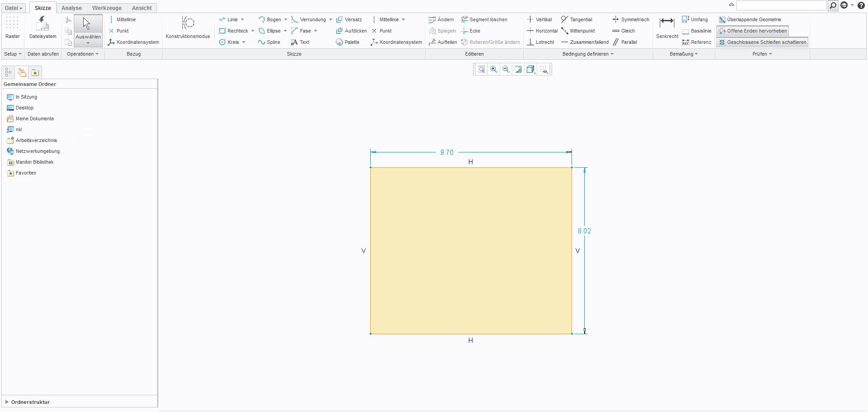Viewport: 868px width, 412px height.
Task: Apply the Parallel constraint
Action: tap(625, 42)
